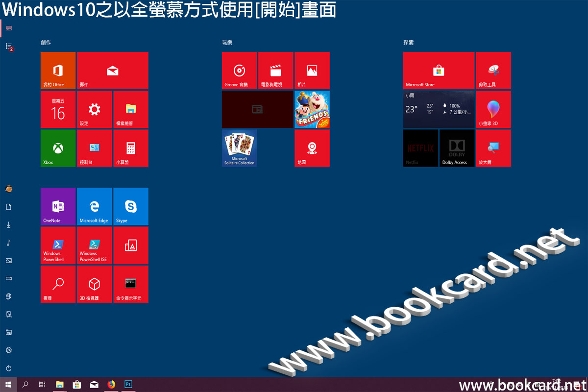Launch the Dolby Access tile

[457, 148]
